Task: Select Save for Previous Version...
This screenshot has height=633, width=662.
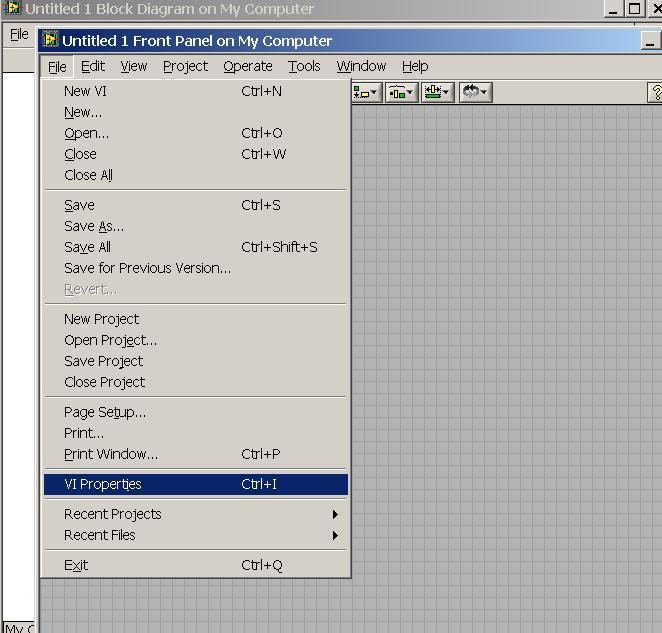Action: pyautogui.click(x=196, y=268)
